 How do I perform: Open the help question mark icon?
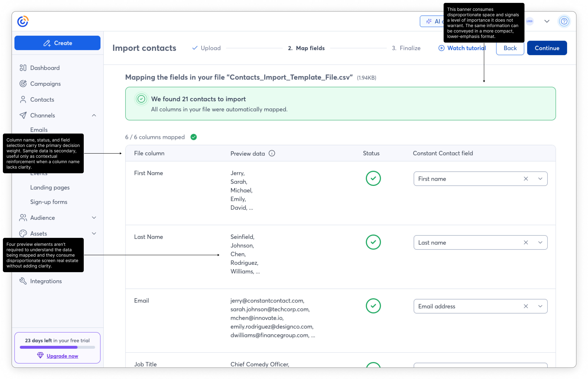click(564, 21)
